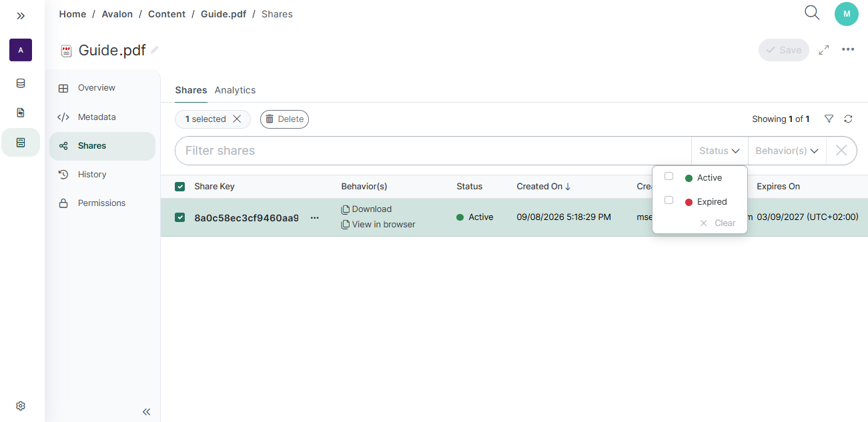The image size is (868, 422).
Task: Click the filter funnel icon
Action: point(829,119)
